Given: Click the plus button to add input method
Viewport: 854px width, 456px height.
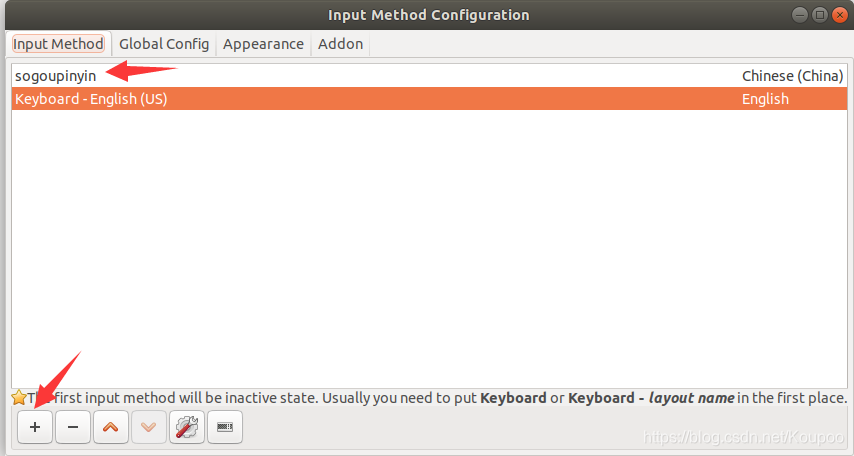Looking at the screenshot, I should (x=35, y=427).
